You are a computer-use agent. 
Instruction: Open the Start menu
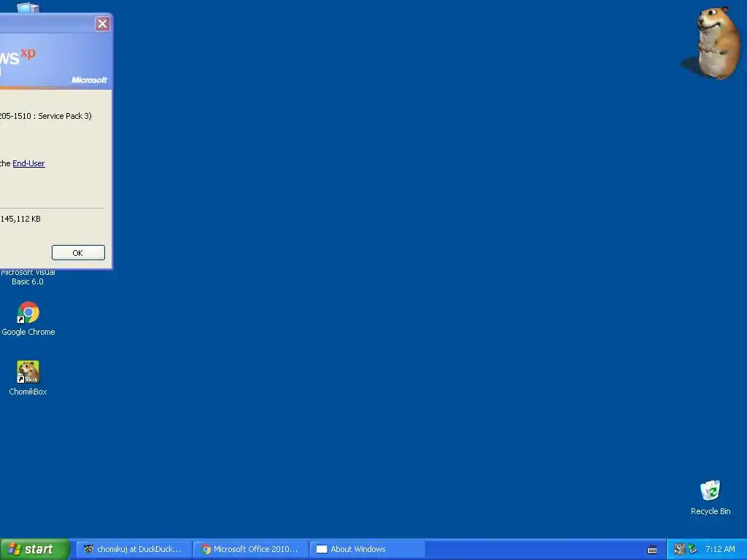pyautogui.click(x=35, y=549)
